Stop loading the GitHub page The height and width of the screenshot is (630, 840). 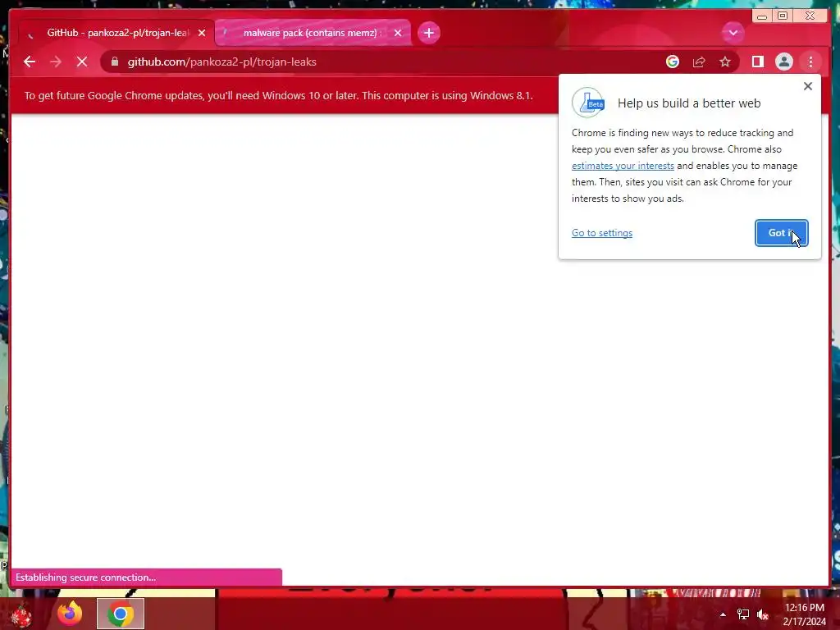click(x=82, y=62)
